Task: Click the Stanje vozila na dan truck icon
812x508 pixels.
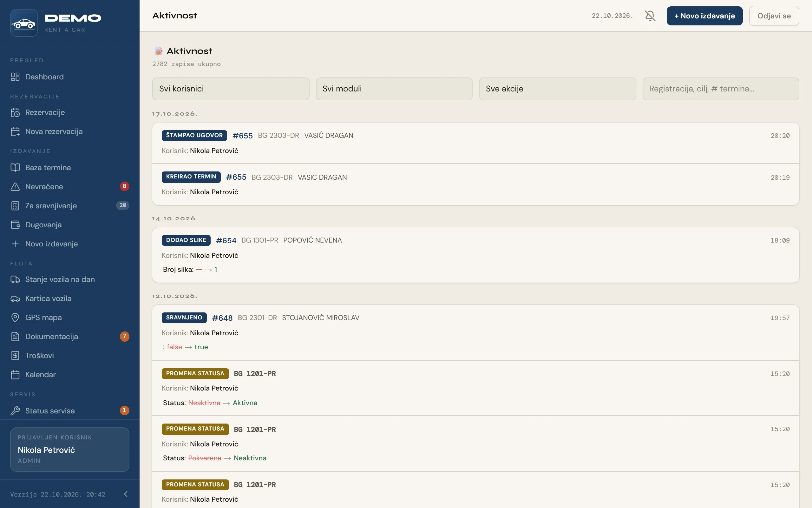Action: 15,279
